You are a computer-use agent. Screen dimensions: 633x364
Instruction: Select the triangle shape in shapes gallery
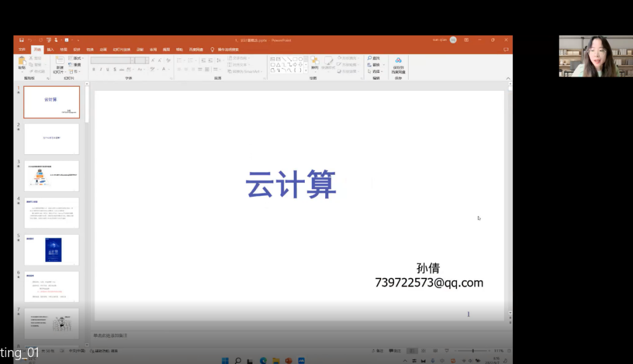coord(278,65)
